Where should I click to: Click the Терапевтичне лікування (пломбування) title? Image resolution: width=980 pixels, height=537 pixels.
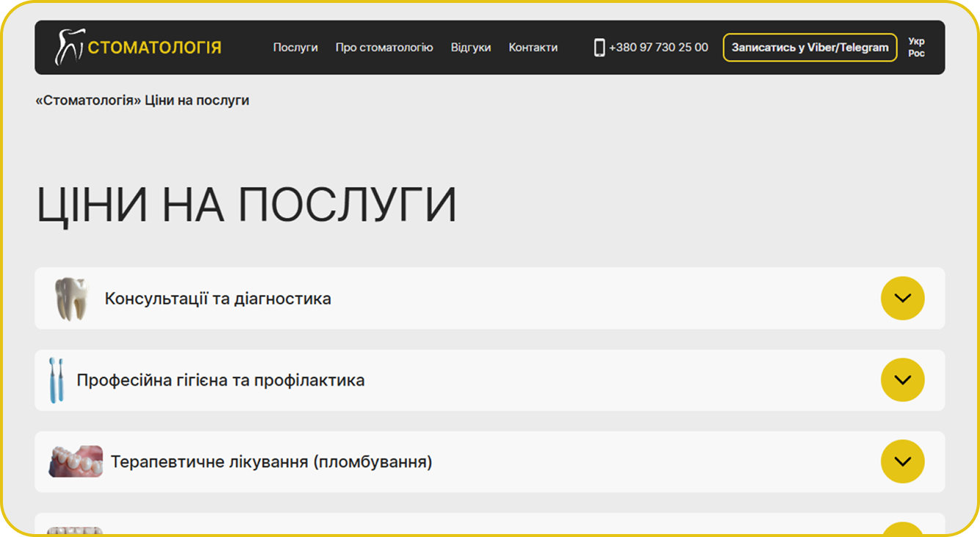(x=271, y=462)
